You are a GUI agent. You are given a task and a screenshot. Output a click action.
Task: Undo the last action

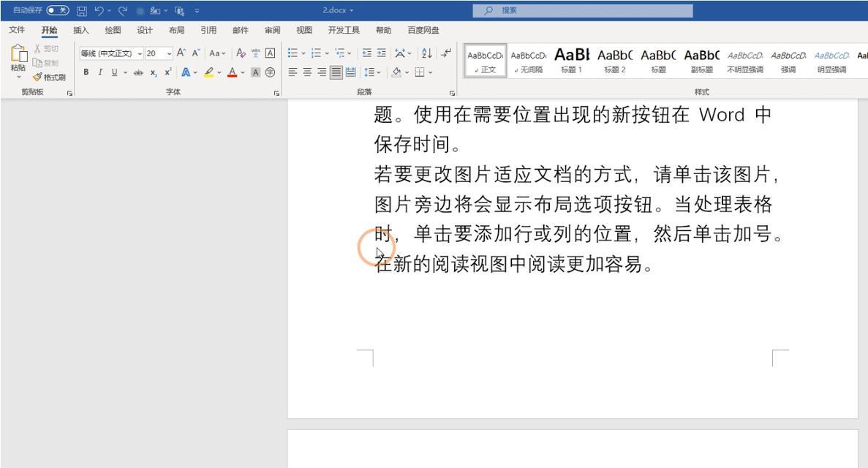point(99,10)
